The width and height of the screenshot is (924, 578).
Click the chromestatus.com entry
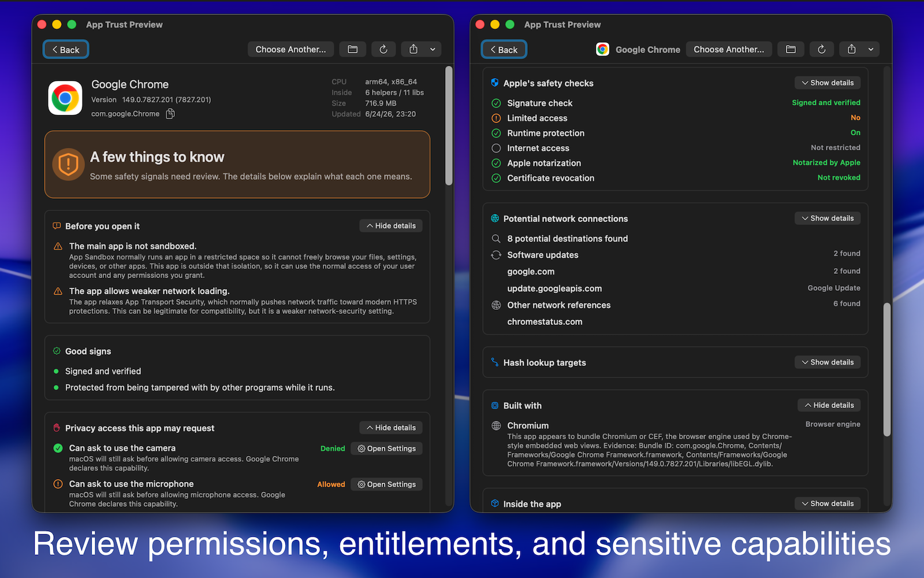[545, 322]
